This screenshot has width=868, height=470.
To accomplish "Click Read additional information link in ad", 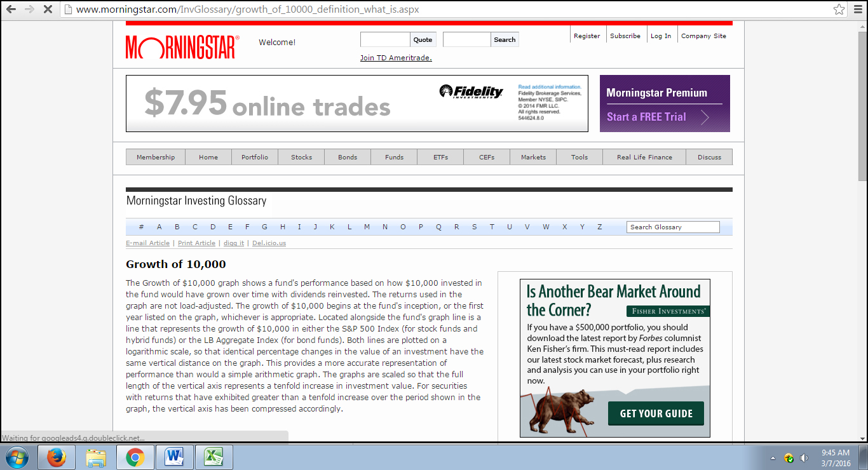I will pyautogui.click(x=550, y=87).
